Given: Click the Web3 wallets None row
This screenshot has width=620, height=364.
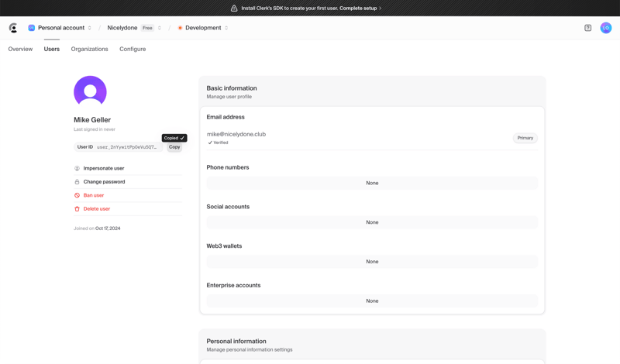Looking at the screenshot, I should tap(372, 262).
